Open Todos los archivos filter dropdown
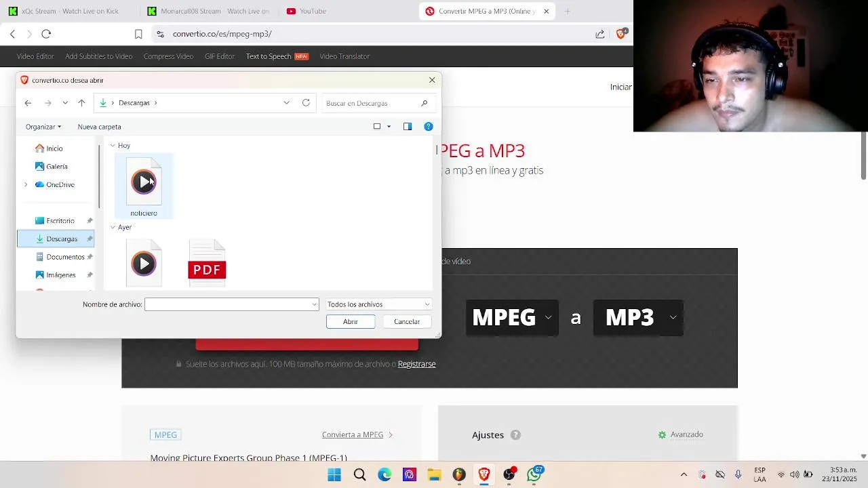 378,304
